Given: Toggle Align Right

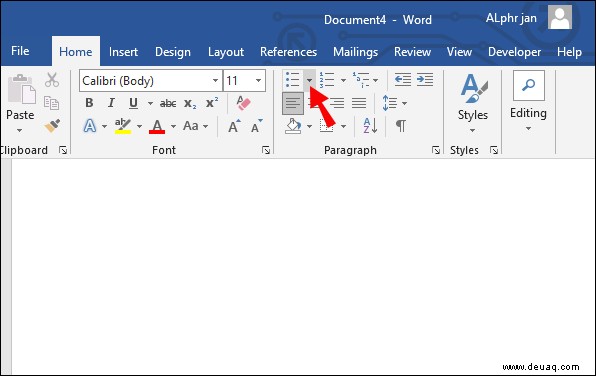Looking at the screenshot, I should (x=337, y=103).
